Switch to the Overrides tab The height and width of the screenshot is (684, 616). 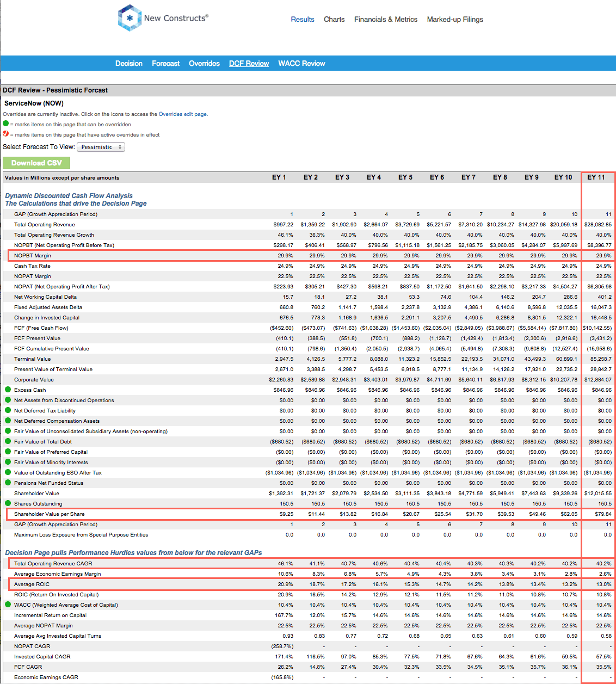coord(205,63)
